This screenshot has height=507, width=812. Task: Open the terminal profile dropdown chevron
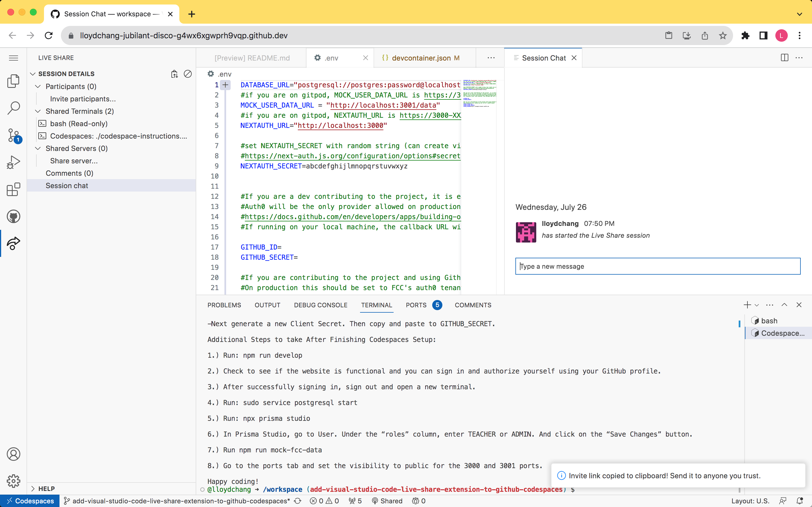(x=757, y=305)
